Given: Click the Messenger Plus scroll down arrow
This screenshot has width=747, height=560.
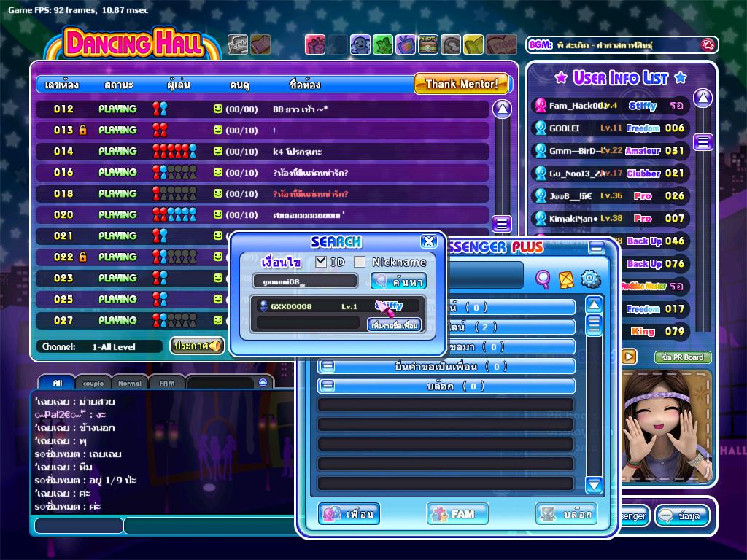Looking at the screenshot, I should click(594, 485).
